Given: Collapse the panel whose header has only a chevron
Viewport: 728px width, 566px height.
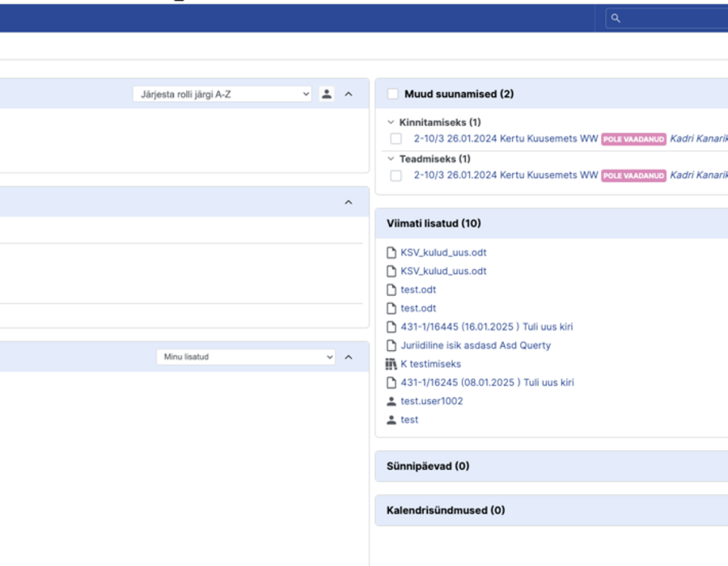Looking at the screenshot, I should [349, 202].
